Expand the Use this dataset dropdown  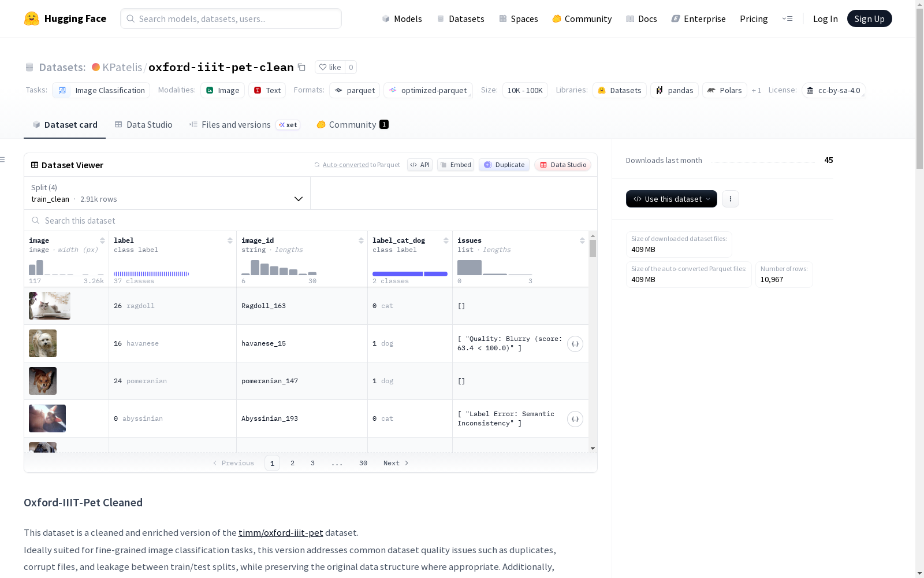coord(672,199)
